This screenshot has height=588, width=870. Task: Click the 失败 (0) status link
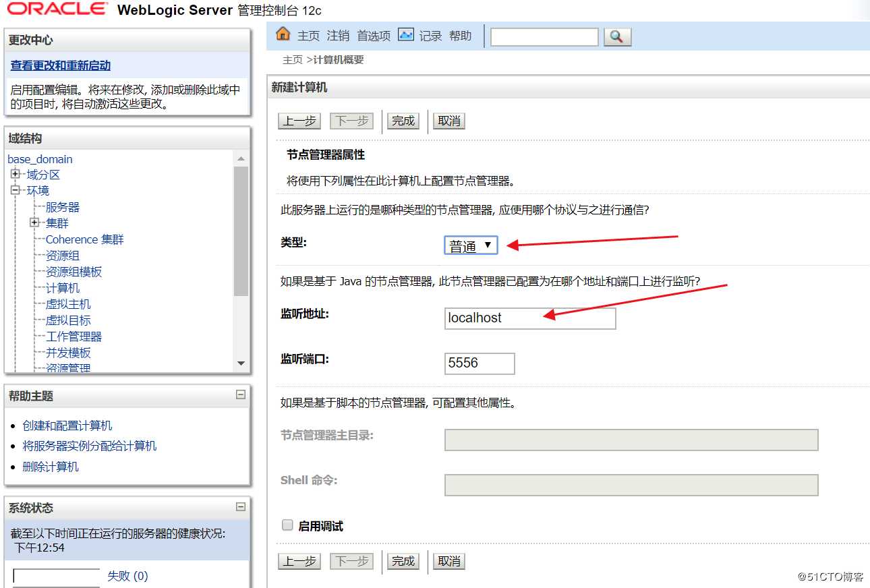(x=127, y=576)
